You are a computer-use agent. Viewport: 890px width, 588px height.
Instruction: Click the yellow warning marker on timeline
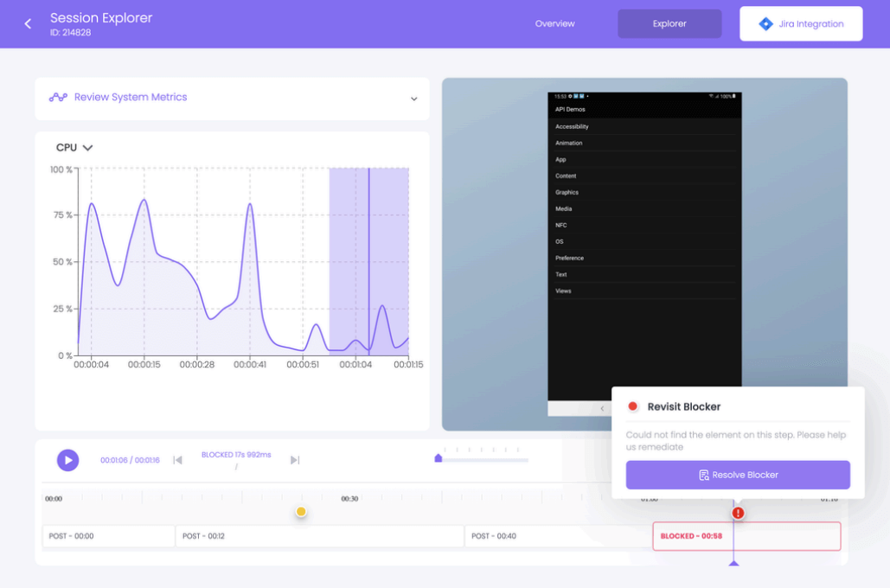(301, 511)
